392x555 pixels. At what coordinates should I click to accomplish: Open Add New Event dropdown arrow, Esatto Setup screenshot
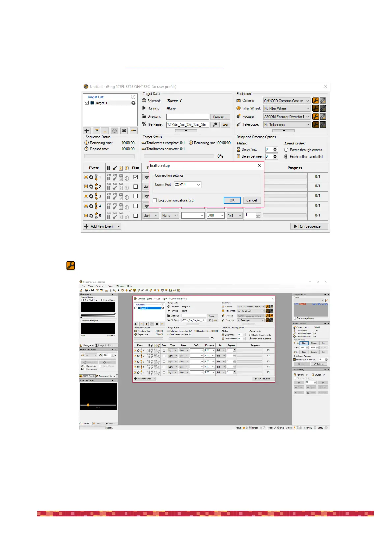[x=119, y=226]
